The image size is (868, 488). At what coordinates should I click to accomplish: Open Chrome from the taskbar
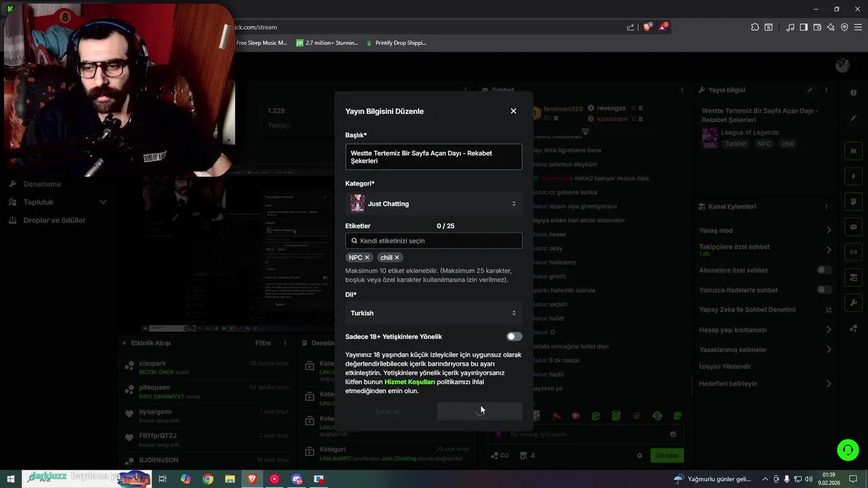coord(208,479)
